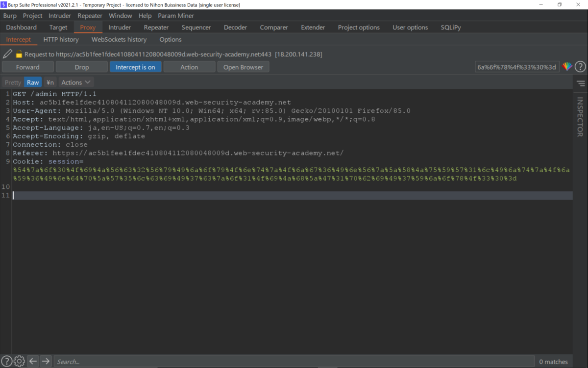This screenshot has width=588, height=368.
Task: Click the Forward button
Action: point(28,67)
